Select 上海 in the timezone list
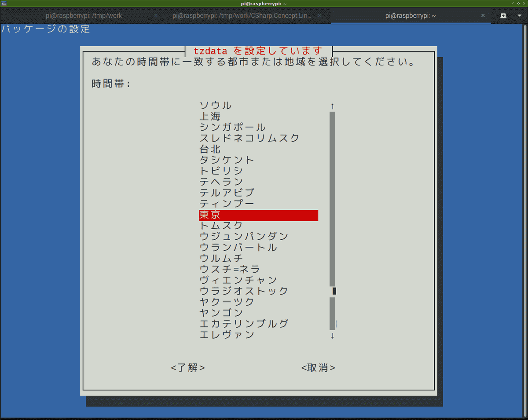Screen dimensions: 528x420 [210, 117]
